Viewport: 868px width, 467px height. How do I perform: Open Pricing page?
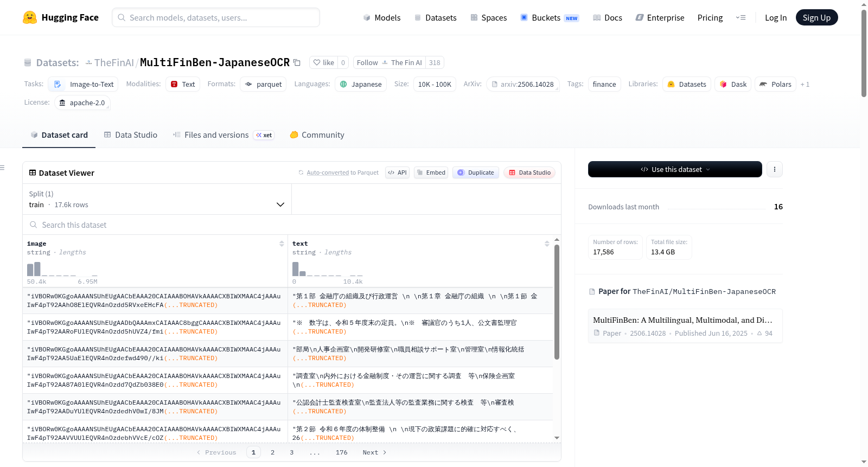point(710,17)
